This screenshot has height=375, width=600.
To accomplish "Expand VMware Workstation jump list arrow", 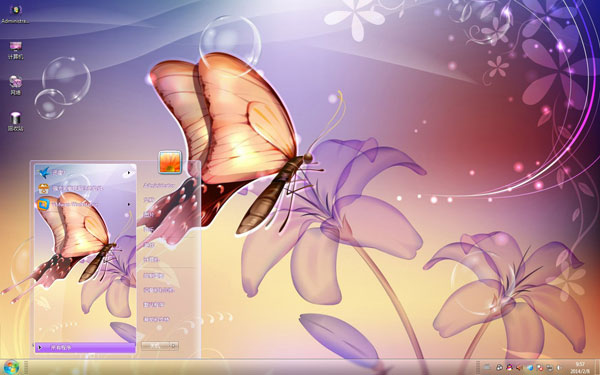I will click(x=129, y=204).
